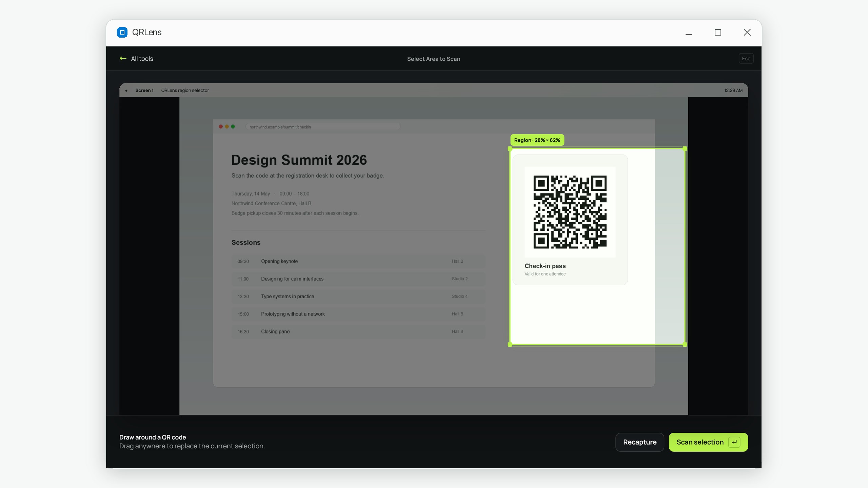Click 'Valid for one attendee' text

(x=545, y=274)
